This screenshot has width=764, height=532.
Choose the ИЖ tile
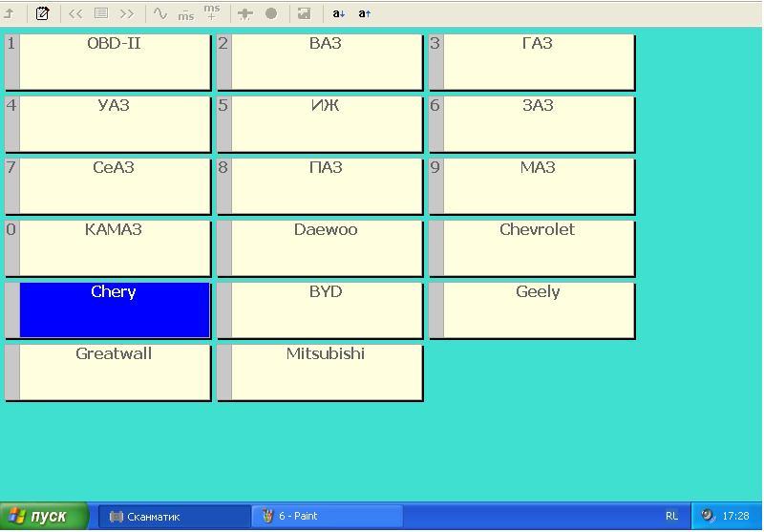click(320, 124)
